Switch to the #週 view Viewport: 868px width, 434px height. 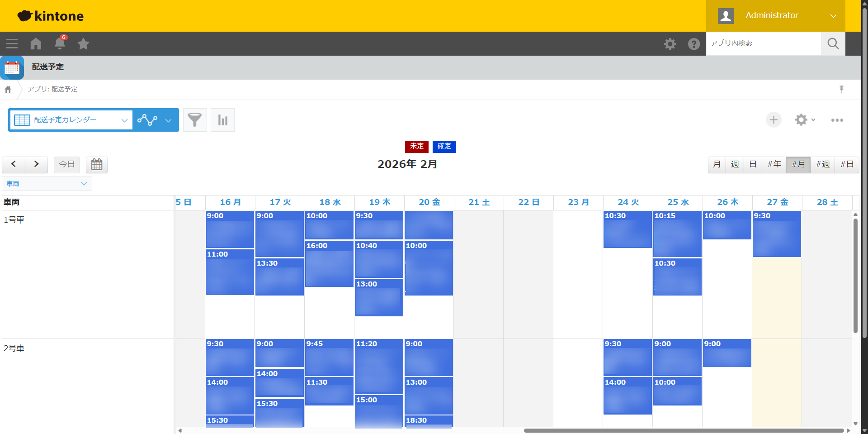pos(822,164)
